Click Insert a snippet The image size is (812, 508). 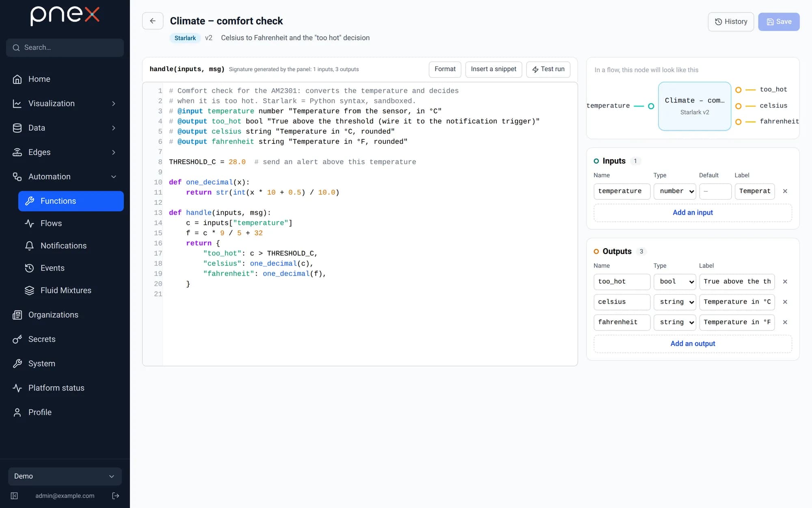(x=494, y=69)
